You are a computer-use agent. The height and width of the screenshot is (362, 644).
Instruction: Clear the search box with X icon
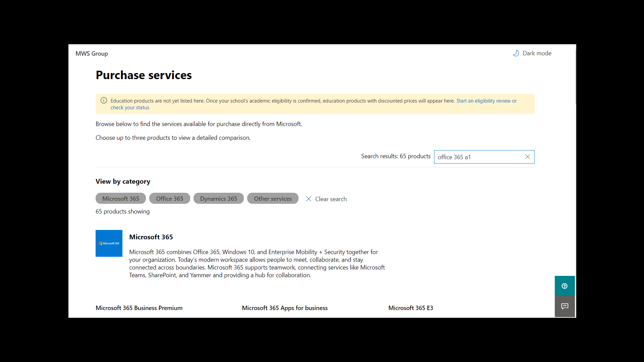coord(527,157)
